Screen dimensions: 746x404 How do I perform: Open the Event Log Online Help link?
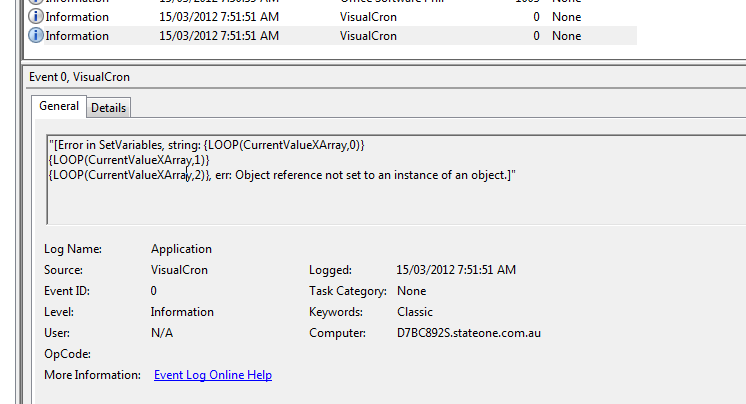point(212,375)
